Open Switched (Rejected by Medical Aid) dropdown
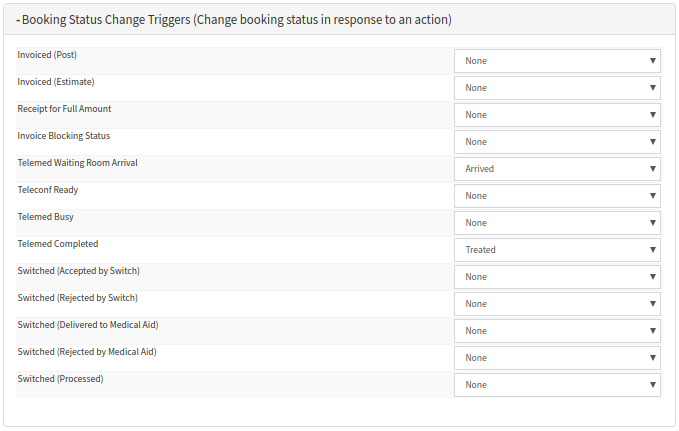Screen dimensions: 679x431 click(x=557, y=358)
